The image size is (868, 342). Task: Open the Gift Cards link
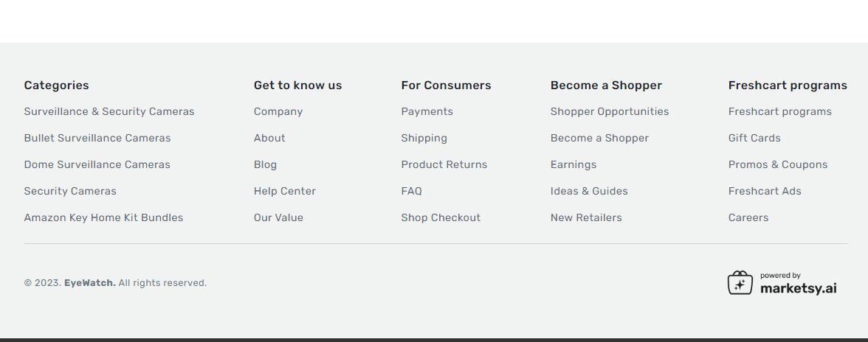pos(754,138)
